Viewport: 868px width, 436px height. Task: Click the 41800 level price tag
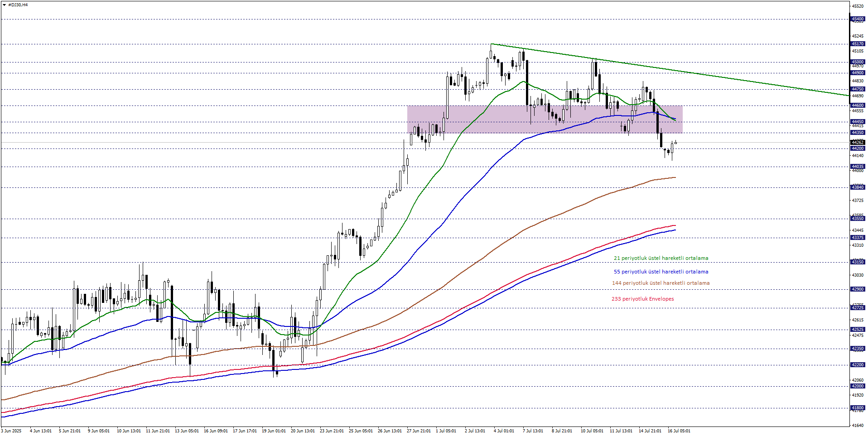857,408
